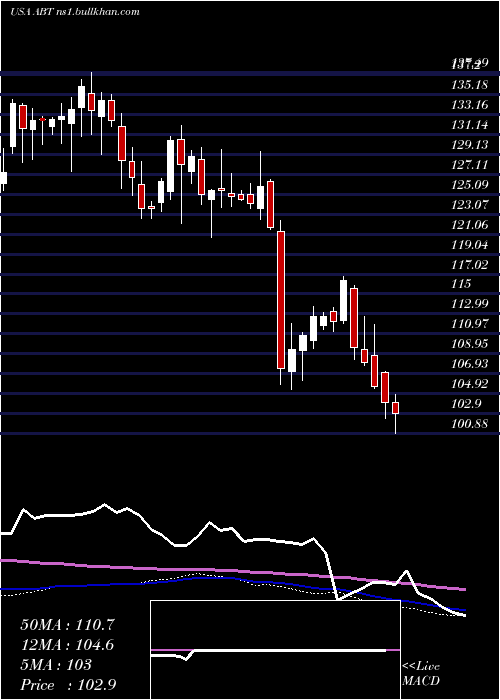The height and width of the screenshot is (700, 500).
Task: Click the 125.09 price axis label
Action: point(469,185)
